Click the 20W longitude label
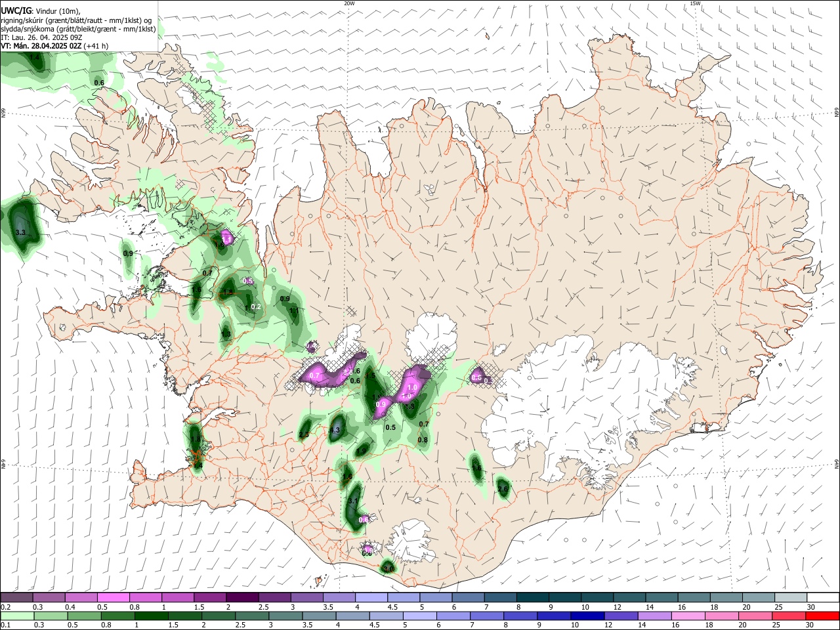The height and width of the screenshot is (630, 840). coord(349,3)
